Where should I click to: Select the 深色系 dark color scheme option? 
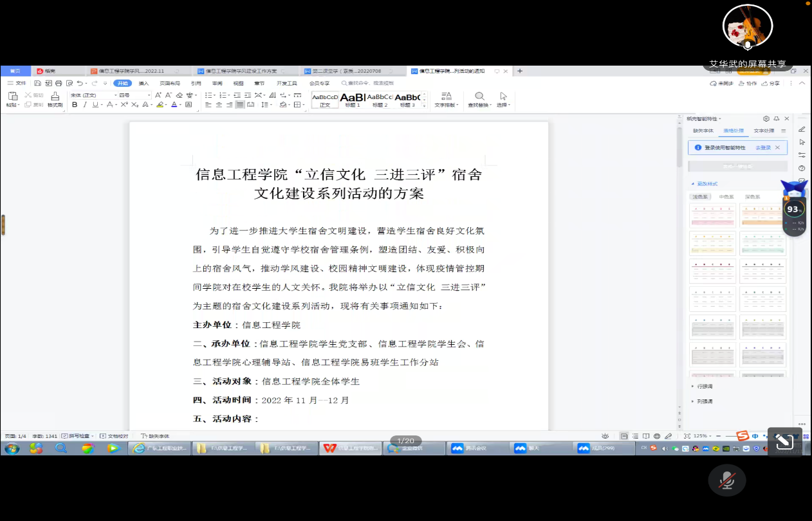(x=752, y=197)
